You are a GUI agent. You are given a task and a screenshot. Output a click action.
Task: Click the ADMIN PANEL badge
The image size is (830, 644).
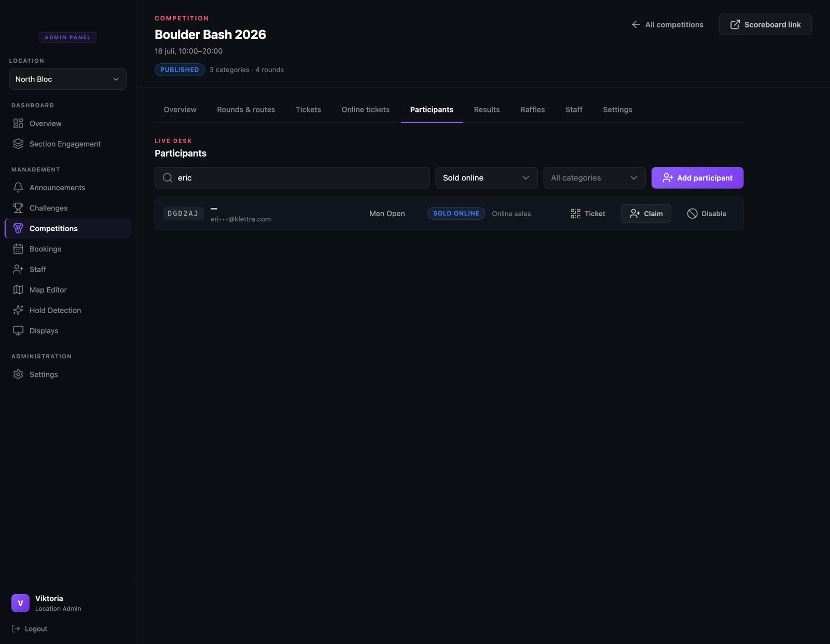pyautogui.click(x=68, y=37)
